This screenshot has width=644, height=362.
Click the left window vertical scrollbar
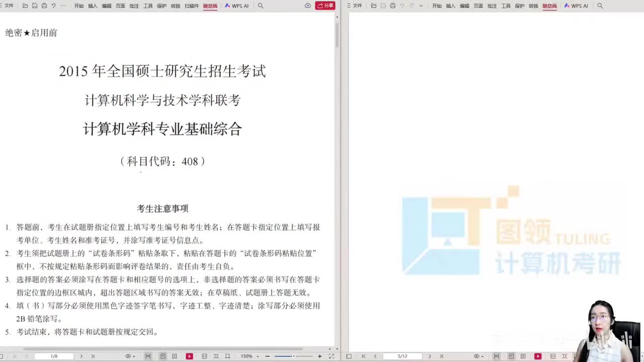337,34
